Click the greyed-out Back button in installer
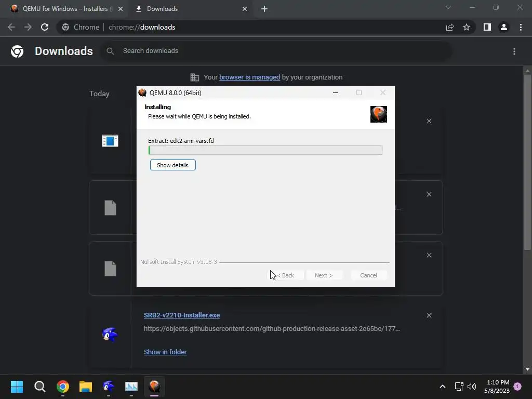This screenshot has width=532, height=399. coord(286,275)
